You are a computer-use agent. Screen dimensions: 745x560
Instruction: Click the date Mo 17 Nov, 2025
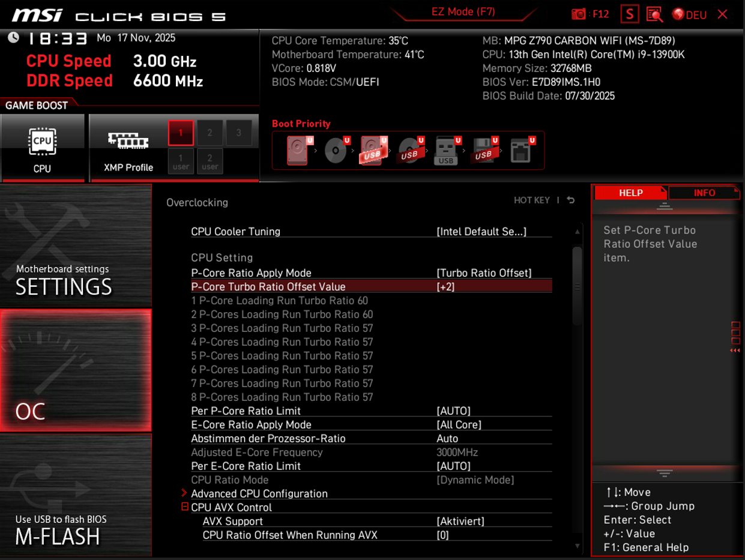[x=136, y=38]
